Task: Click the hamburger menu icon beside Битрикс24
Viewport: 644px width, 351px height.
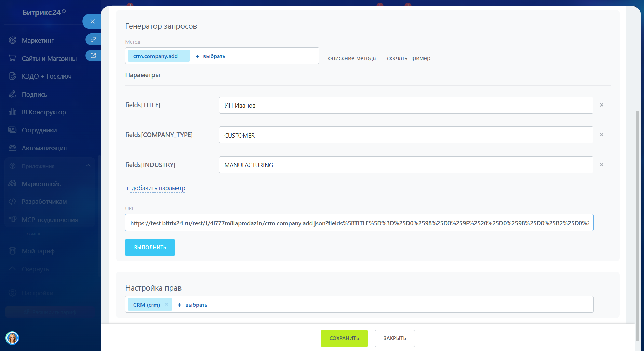Action: pos(12,12)
